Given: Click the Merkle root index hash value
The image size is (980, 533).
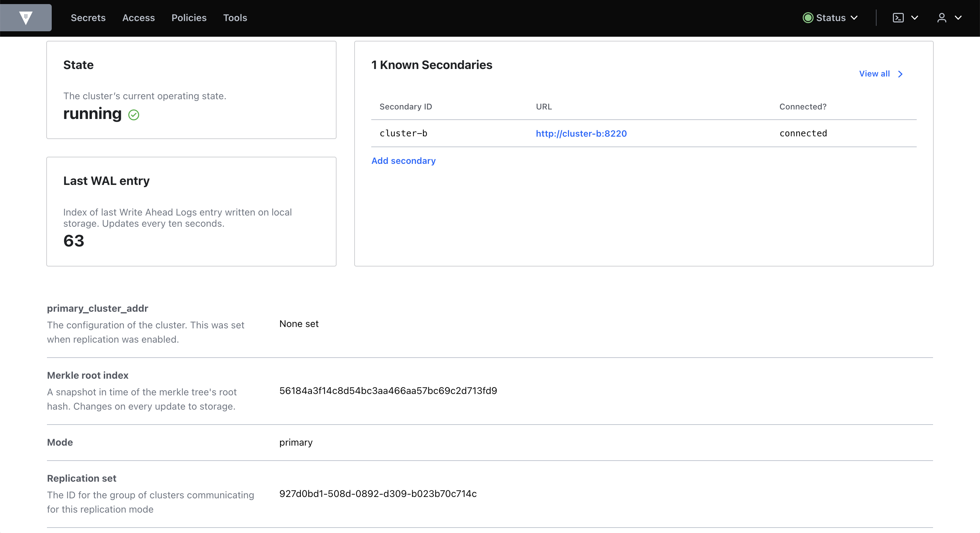Looking at the screenshot, I should [x=388, y=391].
